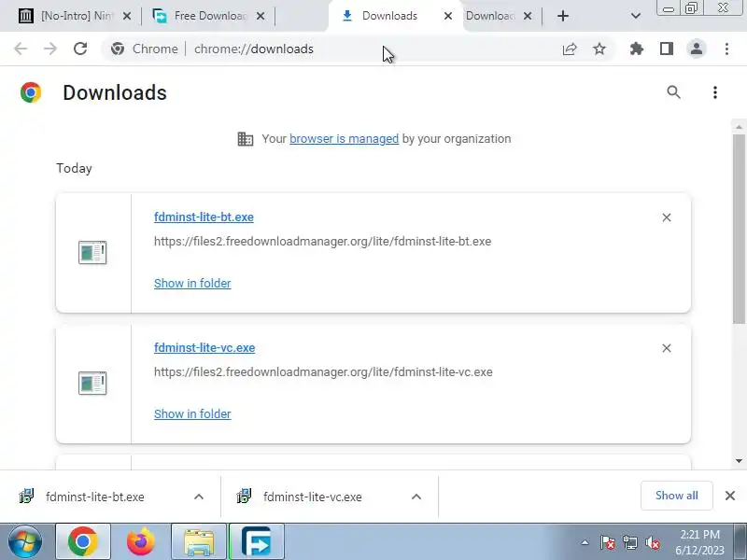Search downloads with the magnifier icon
Viewport: 747px width, 560px height.
click(x=673, y=91)
